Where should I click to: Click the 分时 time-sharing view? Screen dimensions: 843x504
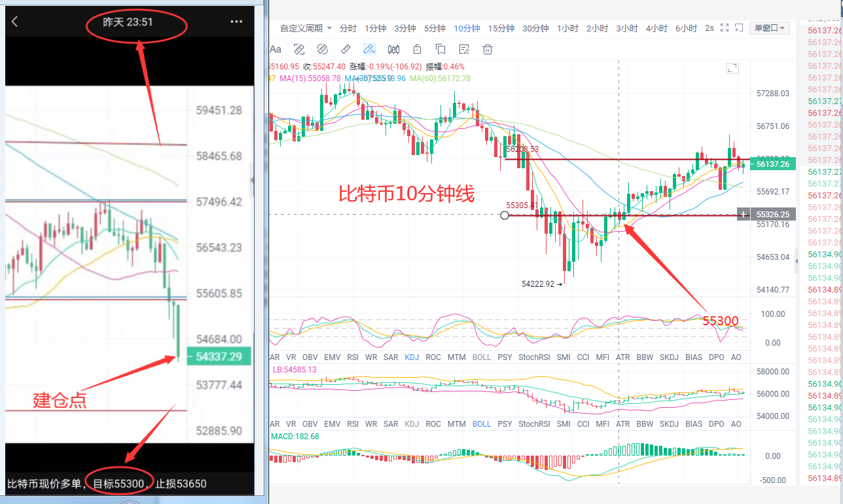click(348, 28)
